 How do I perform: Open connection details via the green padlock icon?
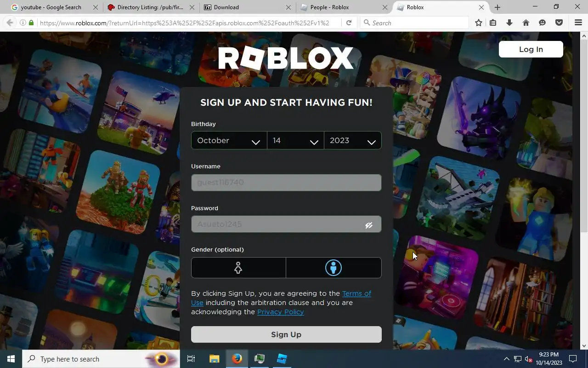pos(31,23)
